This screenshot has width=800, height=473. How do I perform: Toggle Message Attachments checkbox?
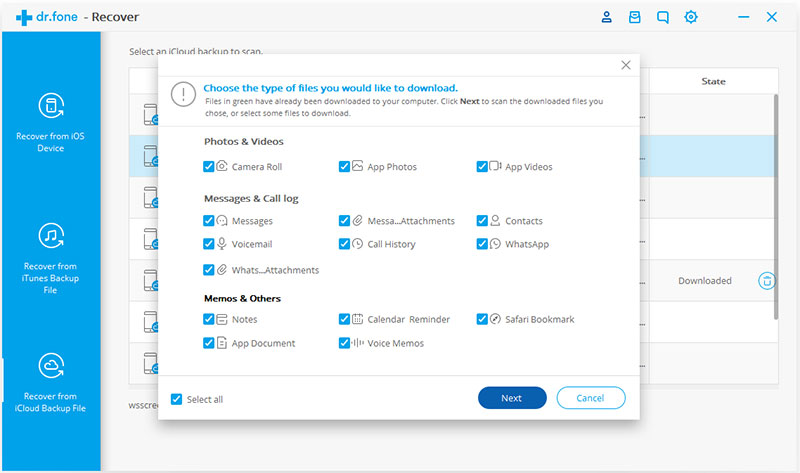pos(344,220)
